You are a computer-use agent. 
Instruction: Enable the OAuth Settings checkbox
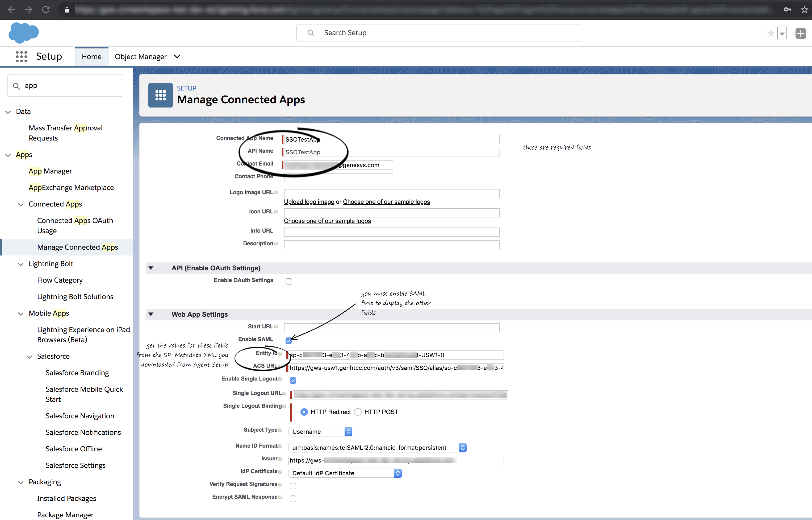pyautogui.click(x=289, y=281)
